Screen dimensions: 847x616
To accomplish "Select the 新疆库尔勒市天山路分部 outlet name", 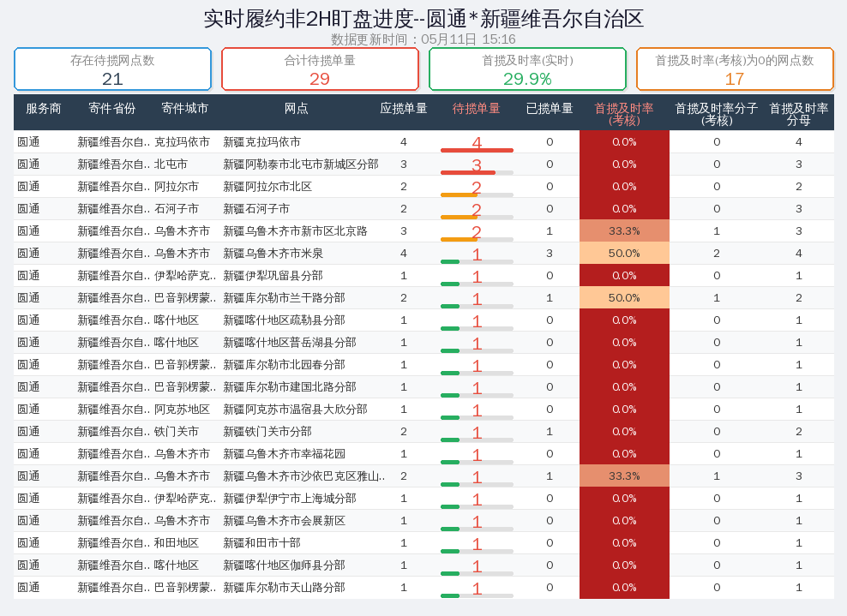I will 284,588.
